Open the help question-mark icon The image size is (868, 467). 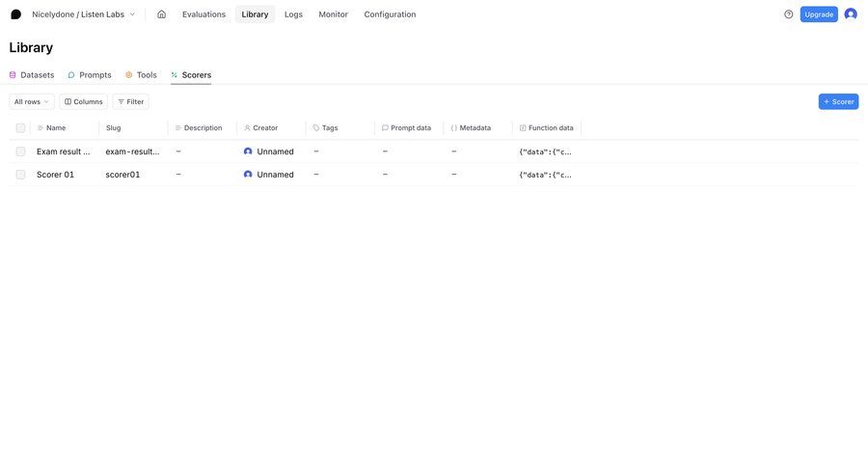(x=788, y=14)
